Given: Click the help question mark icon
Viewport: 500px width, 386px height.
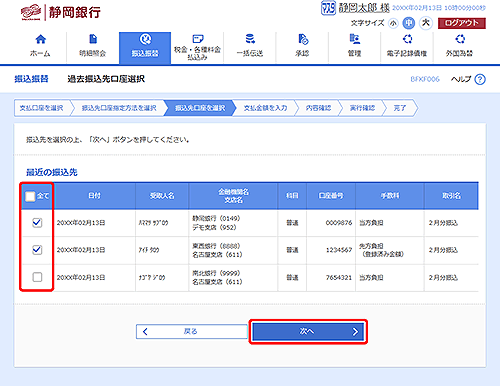Looking at the screenshot, I should (x=480, y=79).
